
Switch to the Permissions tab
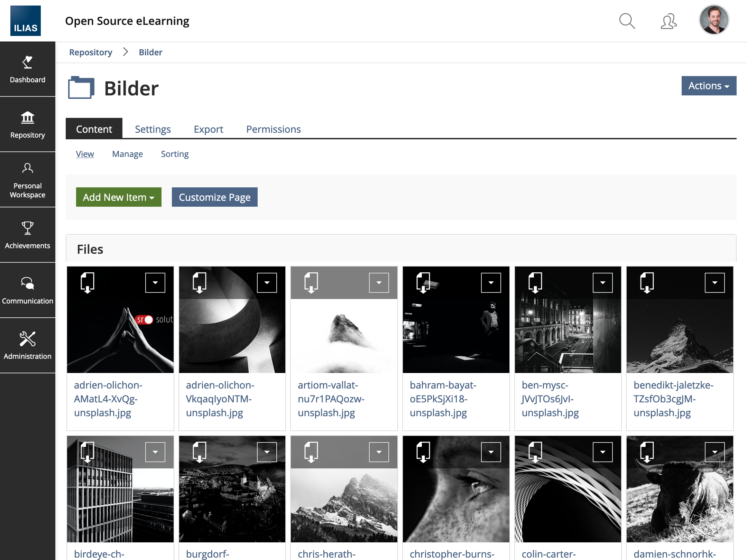tap(273, 129)
